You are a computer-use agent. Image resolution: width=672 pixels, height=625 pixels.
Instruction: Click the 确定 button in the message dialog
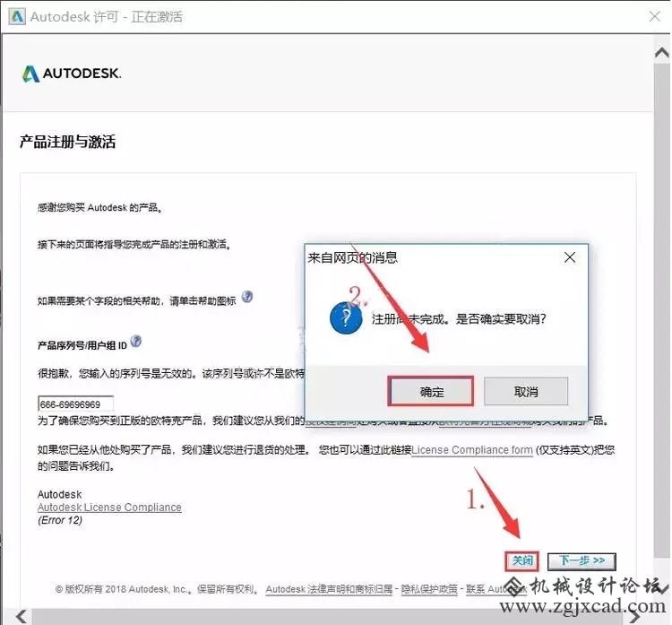coord(431,391)
